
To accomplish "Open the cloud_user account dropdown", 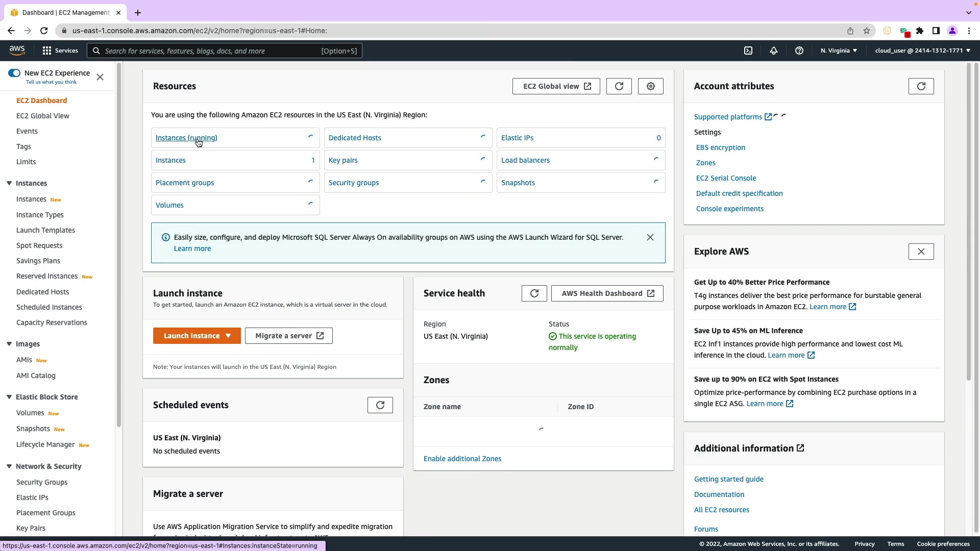I will pyautogui.click(x=922, y=51).
